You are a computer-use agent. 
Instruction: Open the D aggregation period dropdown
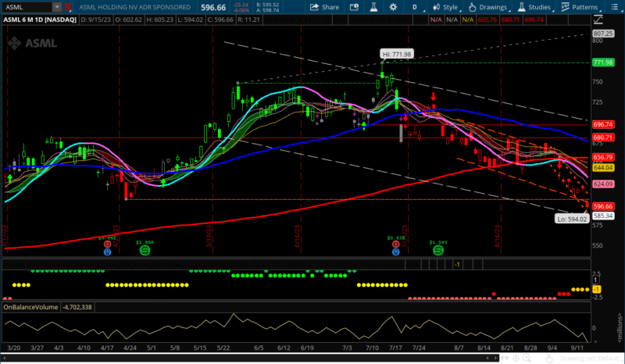click(416, 7)
